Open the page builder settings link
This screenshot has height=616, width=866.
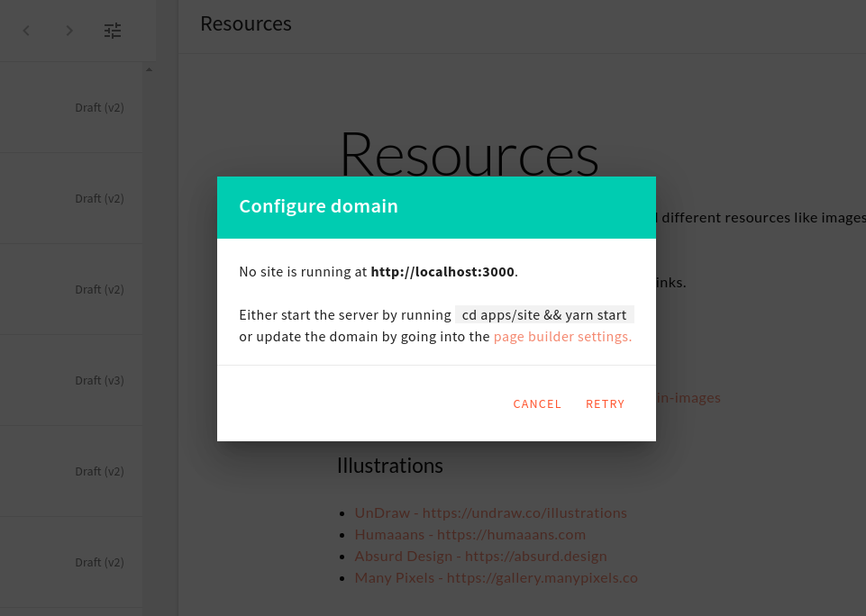pyautogui.click(x=562, y=337)
